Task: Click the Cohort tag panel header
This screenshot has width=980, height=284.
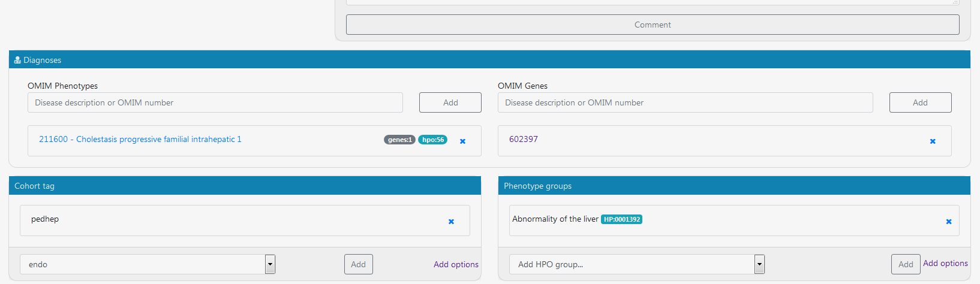Action: tap(245, 186)
